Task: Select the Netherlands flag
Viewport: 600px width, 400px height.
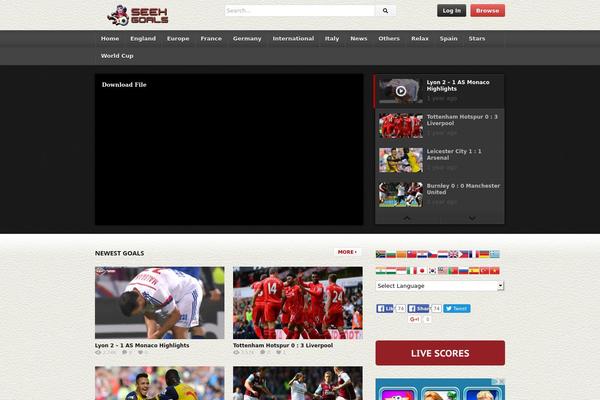Action: pos(443,254)
